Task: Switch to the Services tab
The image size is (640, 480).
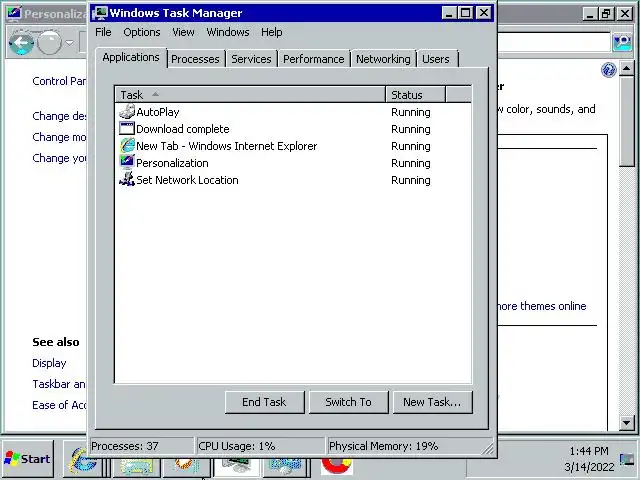Action: click(x=251, y=59)
